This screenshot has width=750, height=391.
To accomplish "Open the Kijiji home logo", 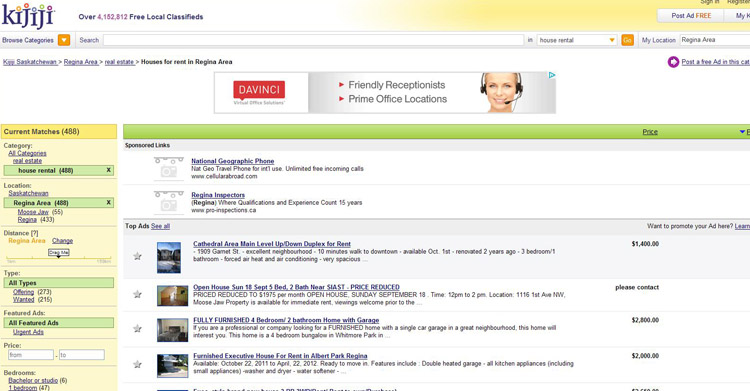I will pos(28,15).
